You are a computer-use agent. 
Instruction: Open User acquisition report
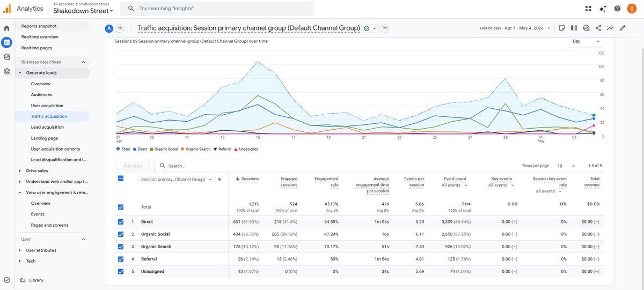47,106
